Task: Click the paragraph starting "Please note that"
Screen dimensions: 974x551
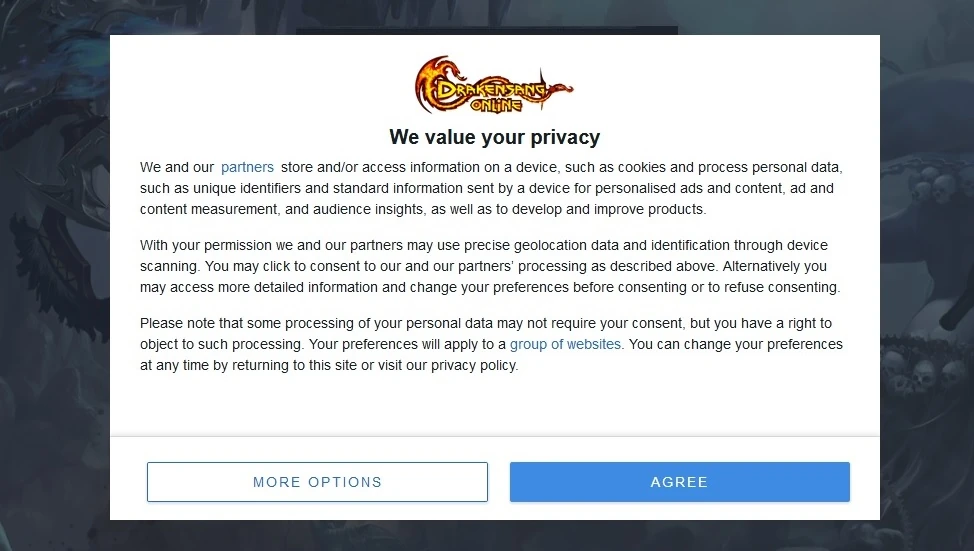Action: click(x=490, y=344)
